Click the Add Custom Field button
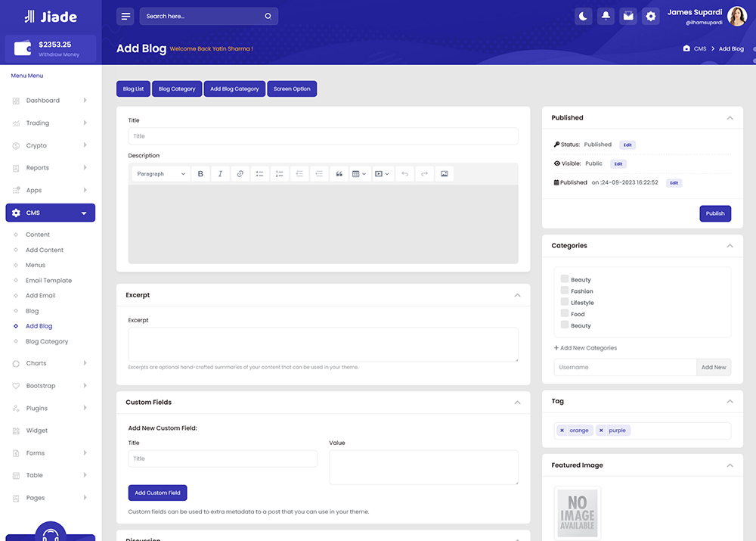The height and width of the screenshot is (541, 756). click(157, 493)
